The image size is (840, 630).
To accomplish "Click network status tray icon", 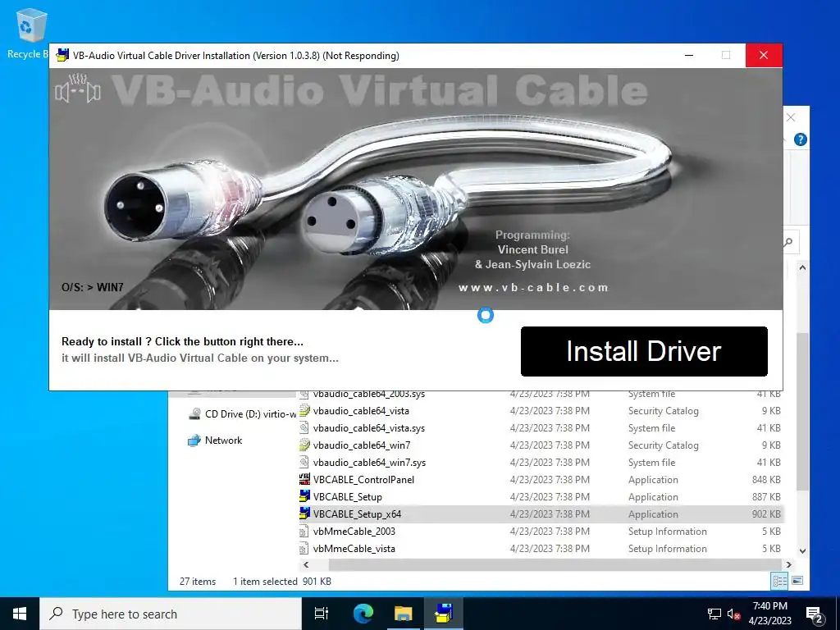I will coord(714,614).
